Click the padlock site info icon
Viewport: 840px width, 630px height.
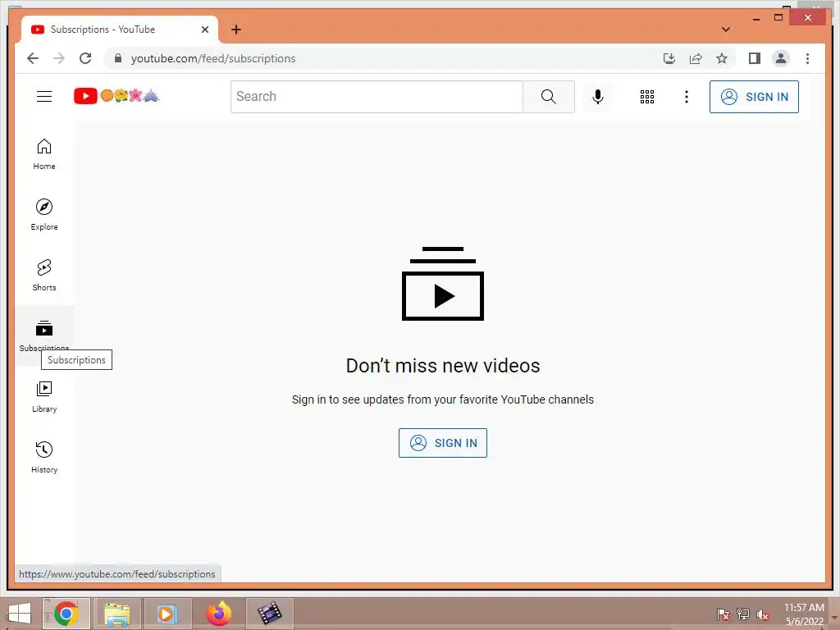pos(118,58)
